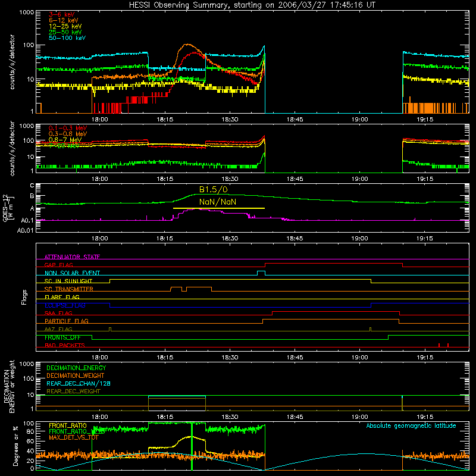Click the REAR_DEC_WEIGHT legend label
Screen dimensions: 476x476
point(73,392)
